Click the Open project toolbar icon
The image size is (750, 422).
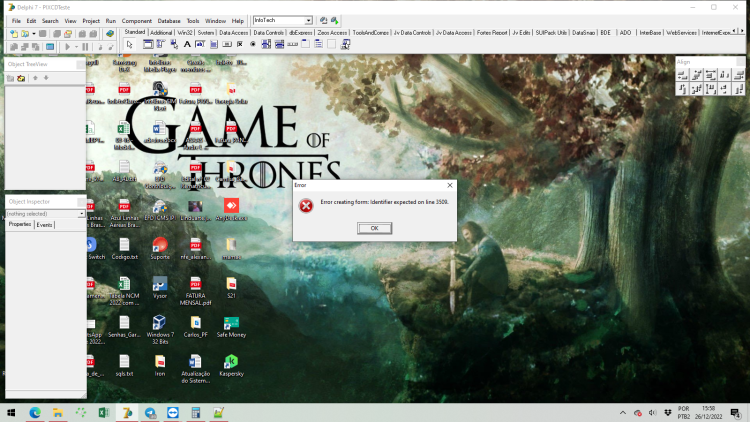click(68, 34)
